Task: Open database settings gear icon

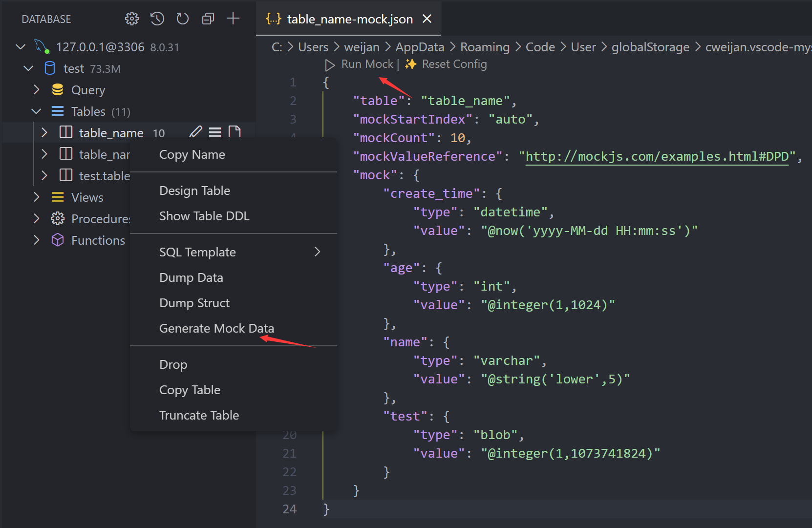Action: [131, 19]
